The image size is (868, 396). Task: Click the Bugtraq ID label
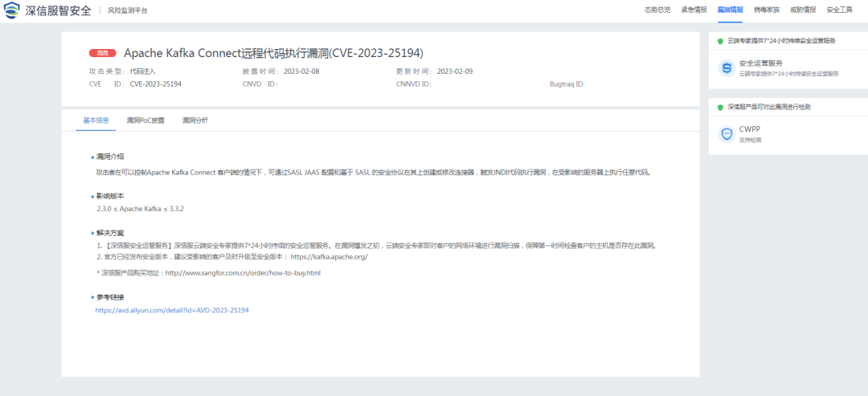click(567, 84)
